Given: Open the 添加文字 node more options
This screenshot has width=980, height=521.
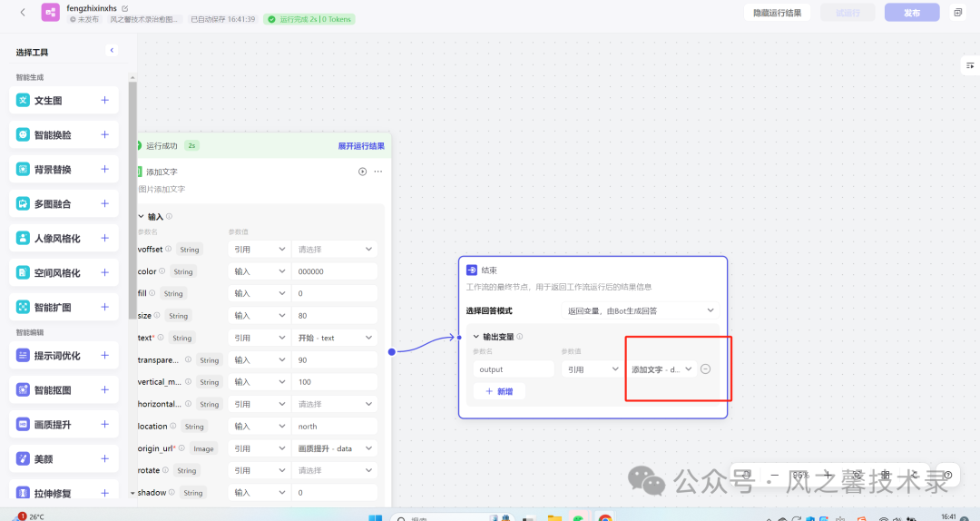Looking at the screenshot, I should click(x=378, y=172).
